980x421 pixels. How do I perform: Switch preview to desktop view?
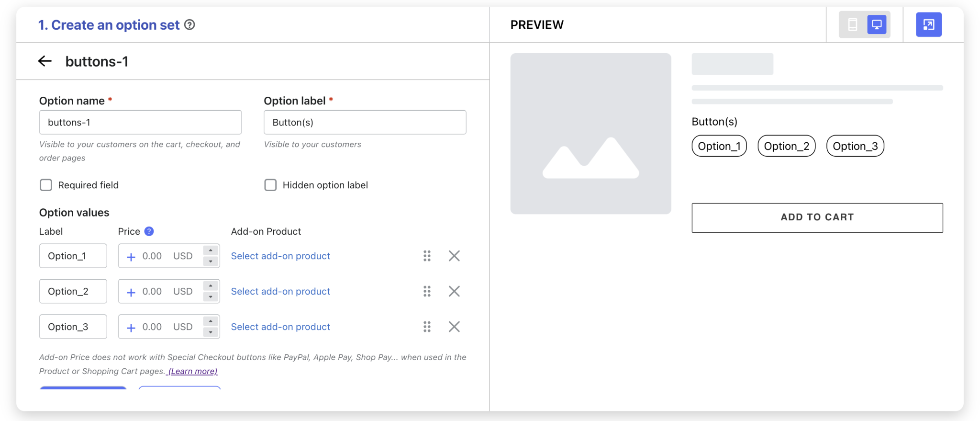pyautogui.click(x=877, y=25)
